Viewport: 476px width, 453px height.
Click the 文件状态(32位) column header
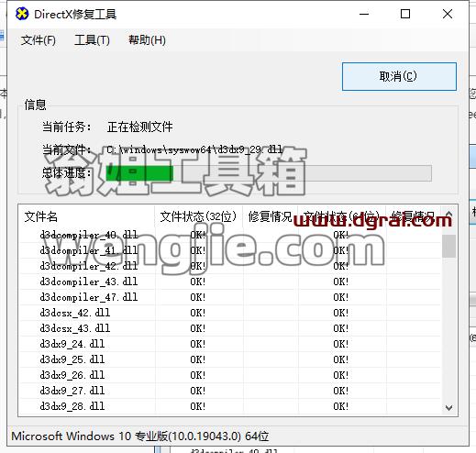pos(199,216)
